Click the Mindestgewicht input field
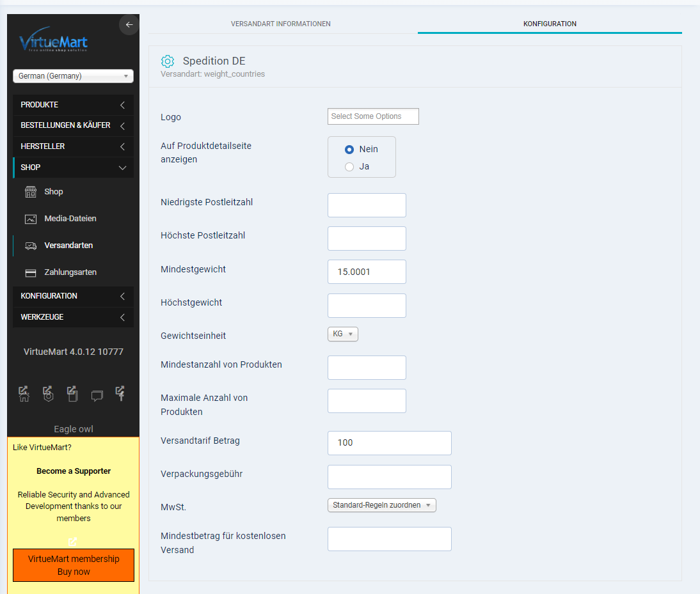Screen dimensions: 700x594 [367, 272]
